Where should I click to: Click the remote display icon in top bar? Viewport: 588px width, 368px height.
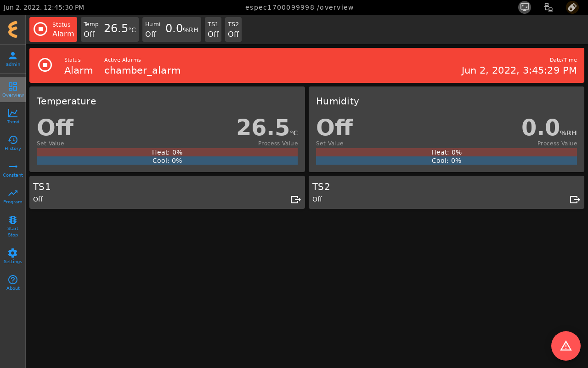point(525,7)
